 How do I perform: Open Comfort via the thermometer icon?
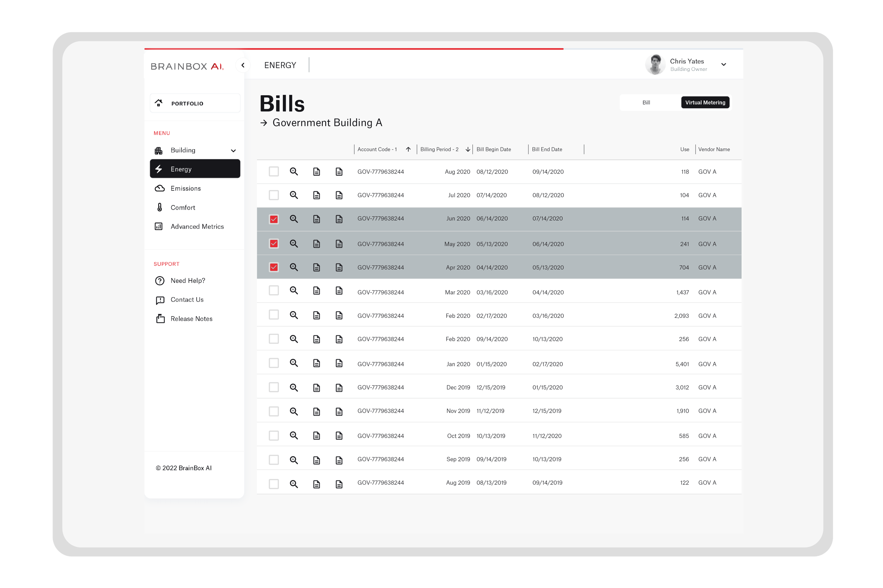click(x=160, y=207)
